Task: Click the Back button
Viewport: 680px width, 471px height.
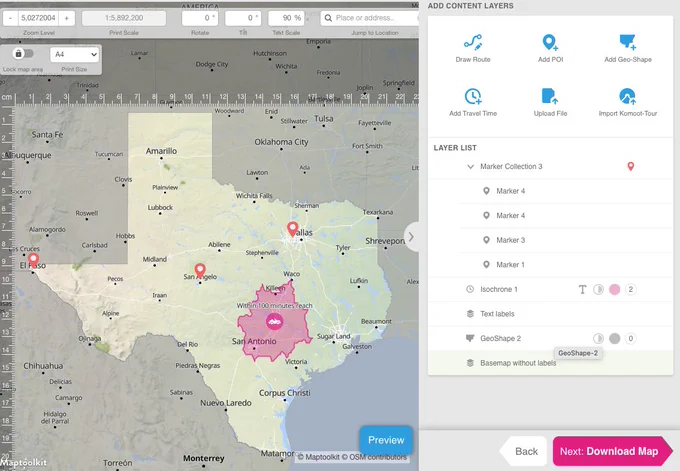Action: (524, 451)
